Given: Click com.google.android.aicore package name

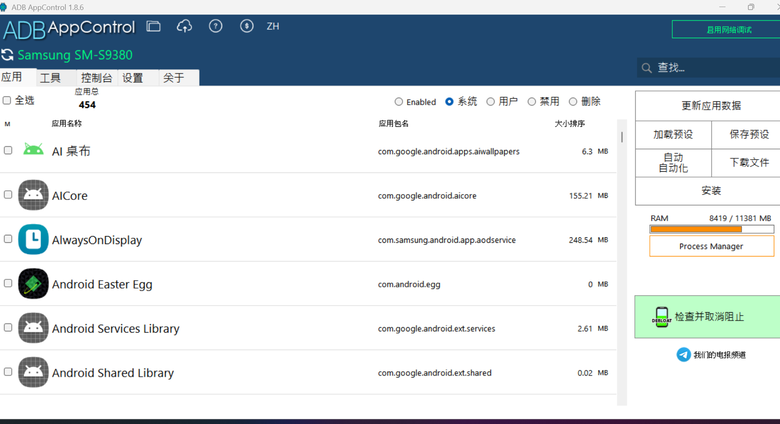Looking at the screenshot, I should tap(427, 196).
